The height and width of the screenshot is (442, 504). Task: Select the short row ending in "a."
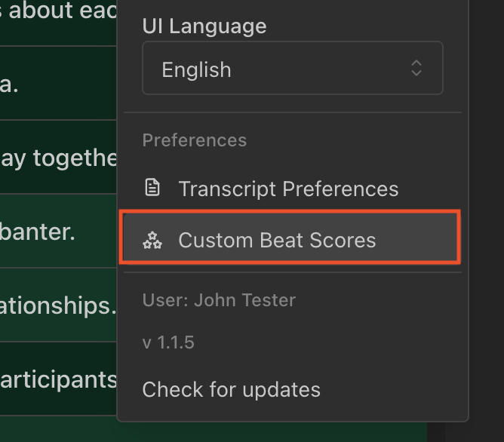(58, 83)
